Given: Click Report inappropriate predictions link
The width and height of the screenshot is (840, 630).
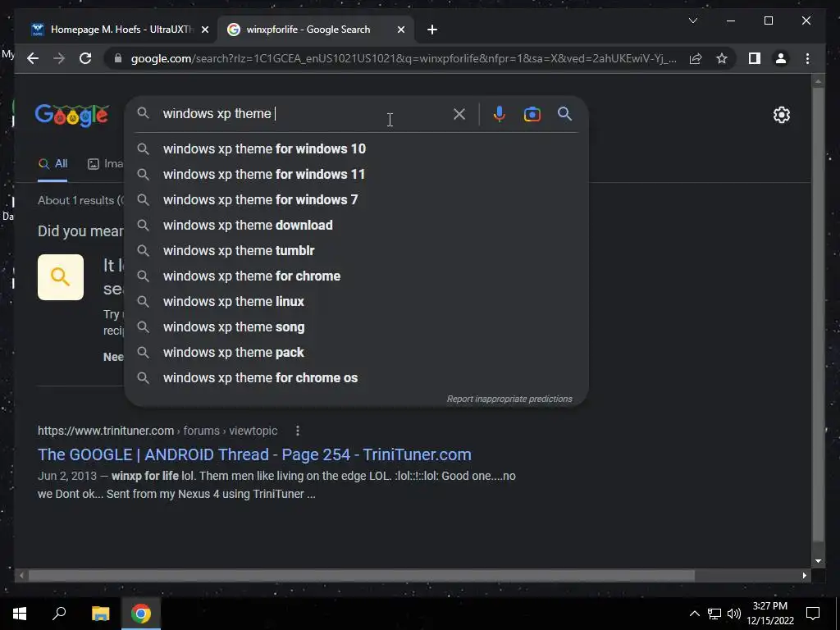Looking at the screenshot, I should (509, 399).
